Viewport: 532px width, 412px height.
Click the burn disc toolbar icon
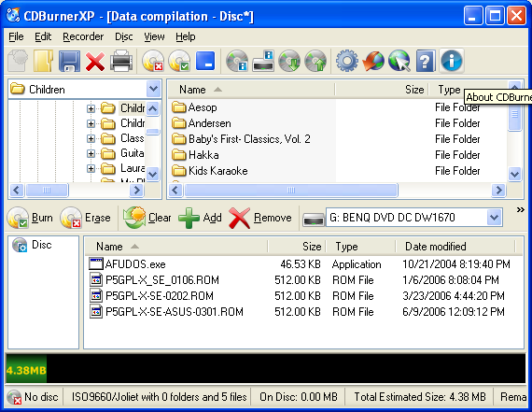pos(179,61)
